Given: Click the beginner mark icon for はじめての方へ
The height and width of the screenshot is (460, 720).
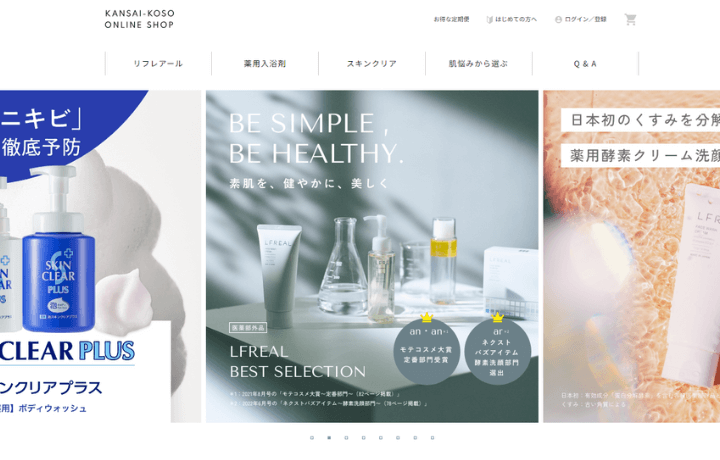Looking at the screenshot, I should tap(489, 19).
